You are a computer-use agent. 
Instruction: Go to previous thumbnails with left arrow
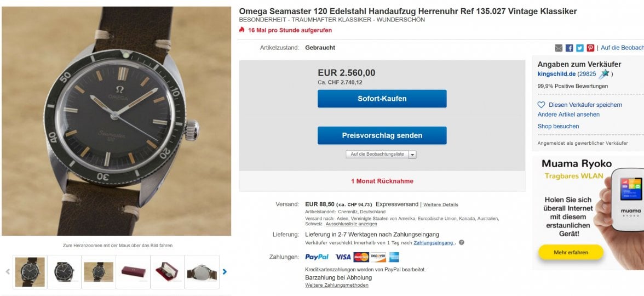8,271
